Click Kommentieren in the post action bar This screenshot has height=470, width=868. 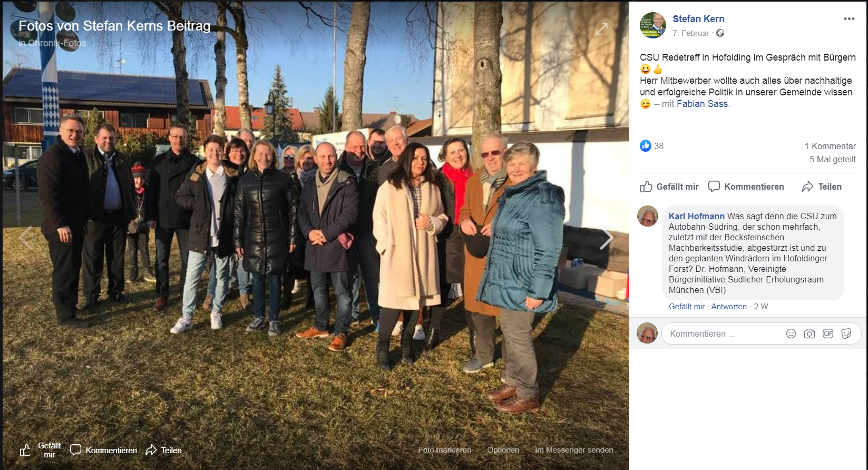click(x=746, y=187)
